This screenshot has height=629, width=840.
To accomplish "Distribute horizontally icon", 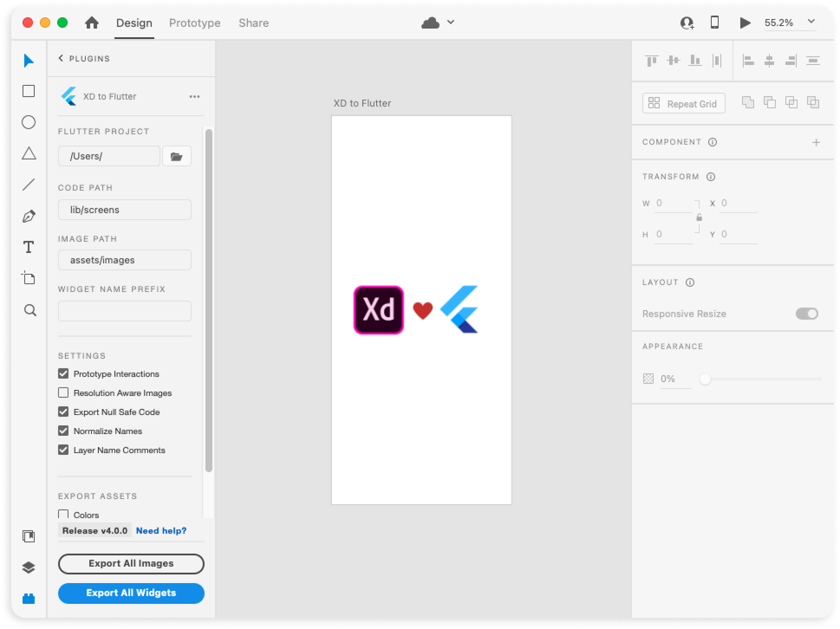I will pyautogui.click(x=717, y=61).
